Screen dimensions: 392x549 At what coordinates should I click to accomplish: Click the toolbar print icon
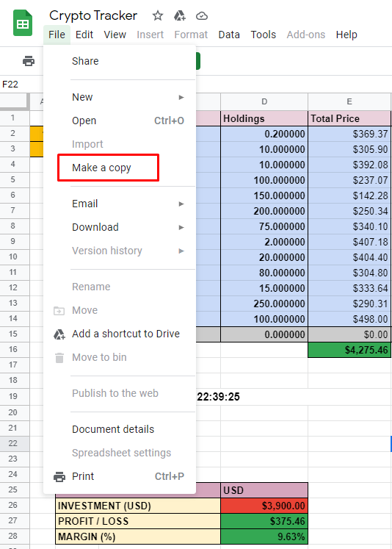[29, 61]
